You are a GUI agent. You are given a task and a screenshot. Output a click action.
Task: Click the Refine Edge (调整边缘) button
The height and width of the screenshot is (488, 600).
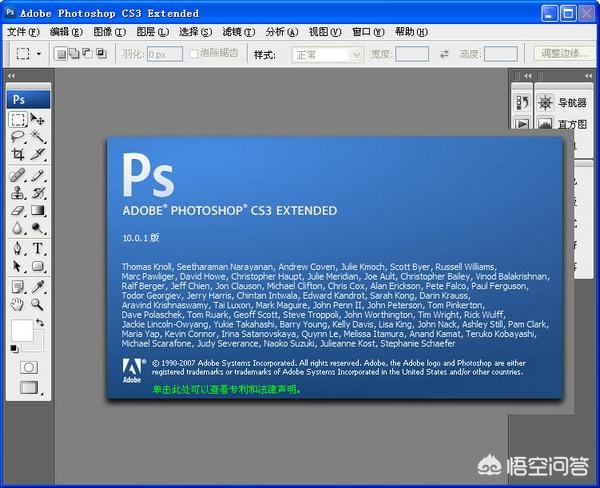click(x=565, y=54)
